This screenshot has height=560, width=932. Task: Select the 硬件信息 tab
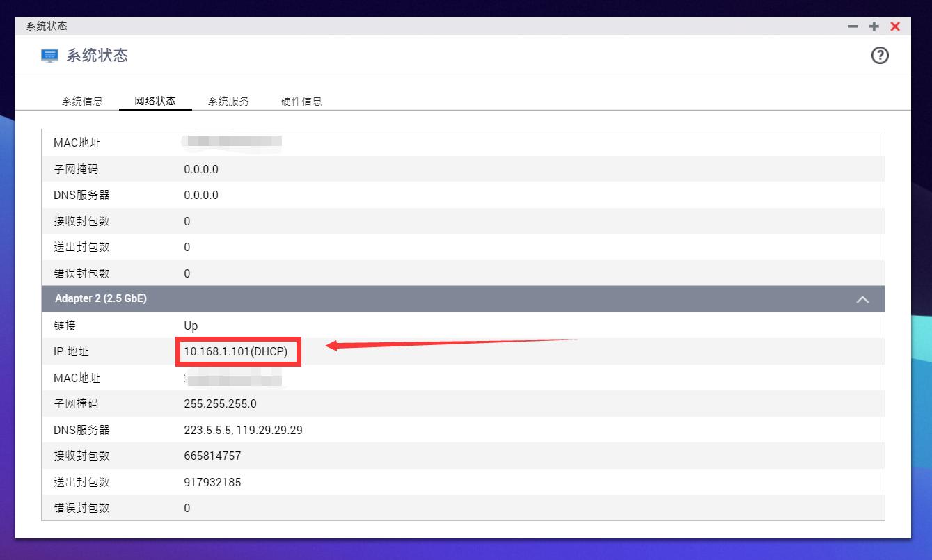[300, 100]
